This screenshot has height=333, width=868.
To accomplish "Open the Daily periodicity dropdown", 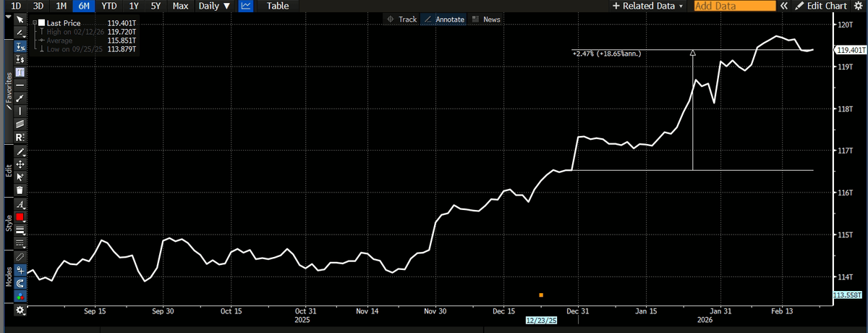I will 214,6.
